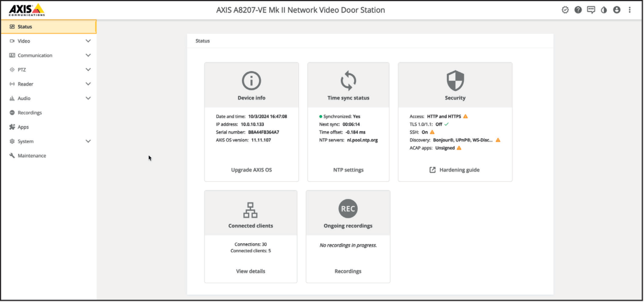
Task: Toggle the contrast theme icon
Action: click(x=604, y=10)
